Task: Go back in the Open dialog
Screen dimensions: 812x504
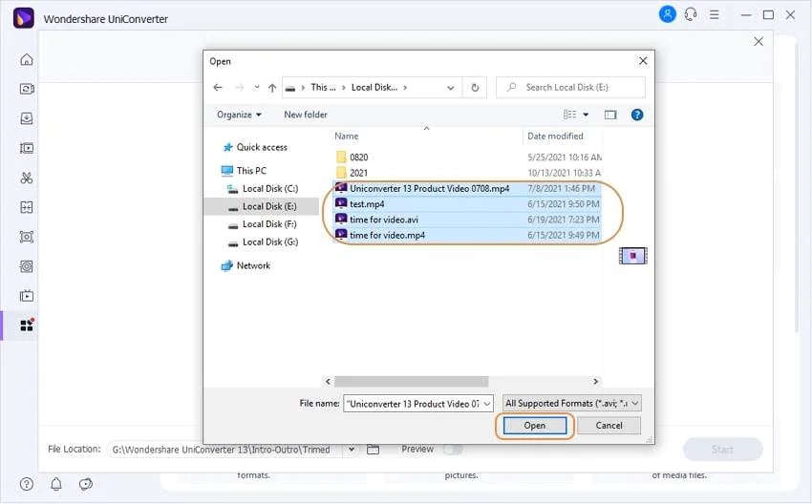Action: click(218, 88)
